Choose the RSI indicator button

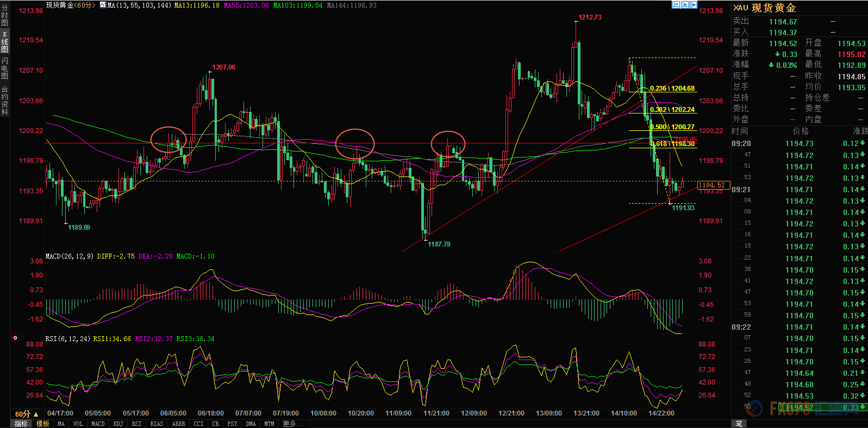click(136, 424)
